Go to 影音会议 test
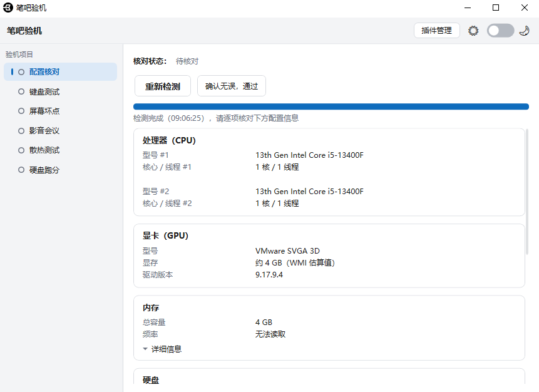 click(x=61, y=131)
